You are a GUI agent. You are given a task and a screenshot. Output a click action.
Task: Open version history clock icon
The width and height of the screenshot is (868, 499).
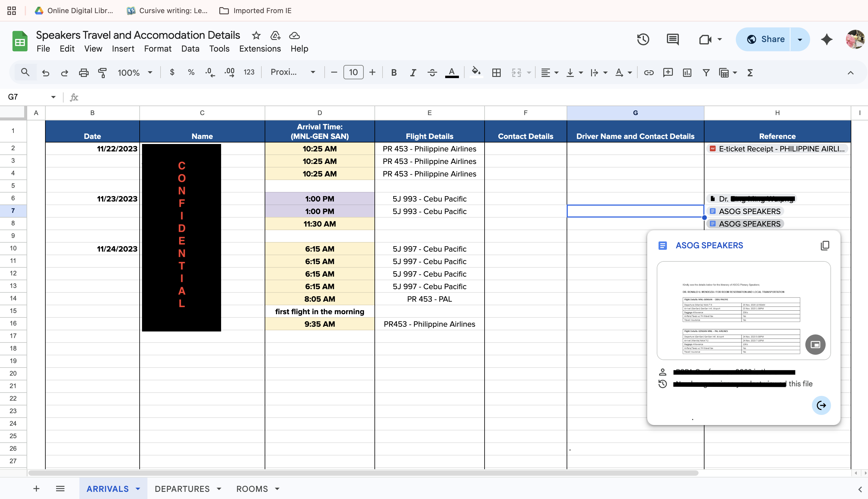pyautogui.click(x=643, y=39)
